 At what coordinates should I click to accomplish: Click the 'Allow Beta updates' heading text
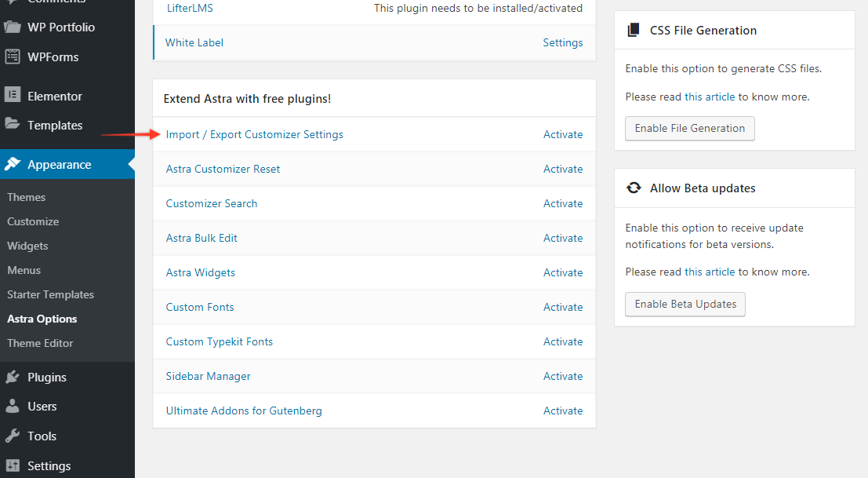703,188
